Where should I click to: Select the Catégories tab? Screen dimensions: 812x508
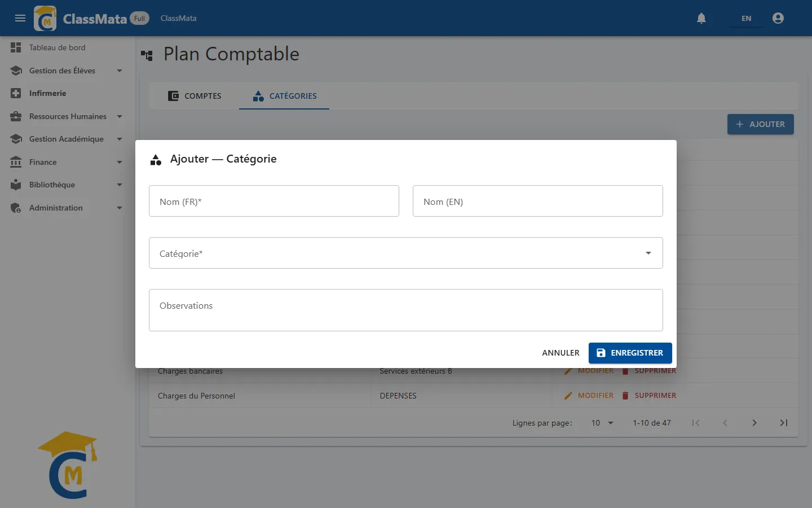coord(284,96)
